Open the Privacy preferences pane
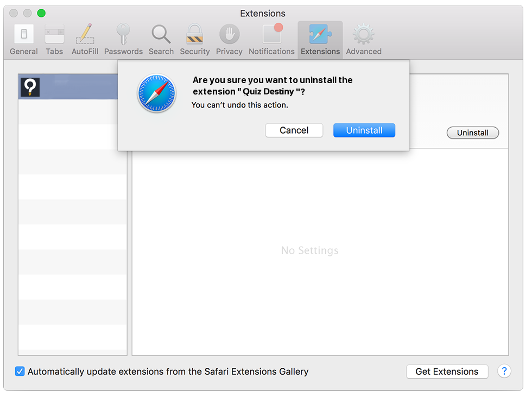This screenshot has width=532, height=396. coord(229,40)
